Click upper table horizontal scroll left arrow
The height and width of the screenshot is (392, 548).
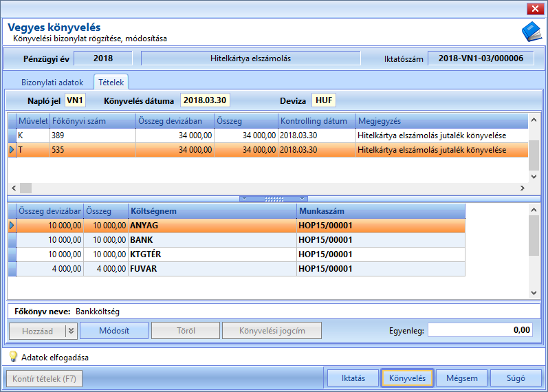(x=14, y=188)
